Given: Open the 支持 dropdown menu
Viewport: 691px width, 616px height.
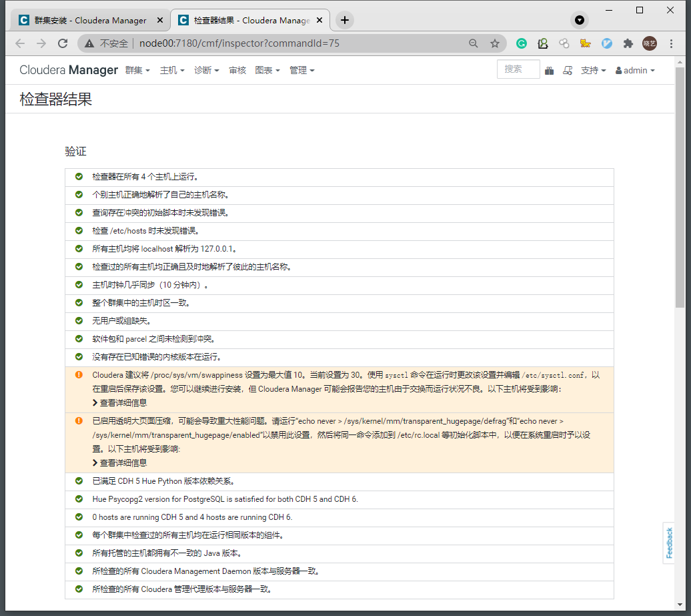Looking at the screenshot, I should coord(593,71).
